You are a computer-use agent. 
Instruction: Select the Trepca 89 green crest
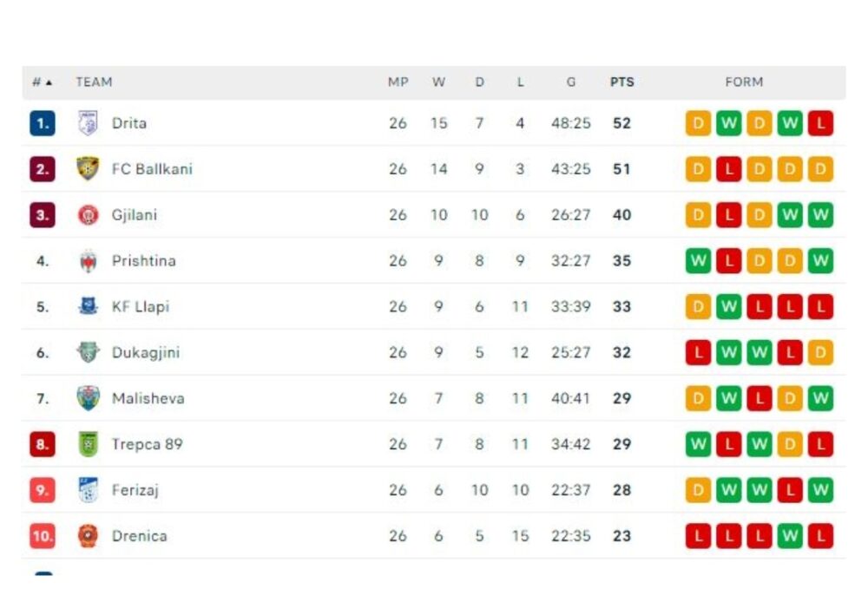coord(88,444)
